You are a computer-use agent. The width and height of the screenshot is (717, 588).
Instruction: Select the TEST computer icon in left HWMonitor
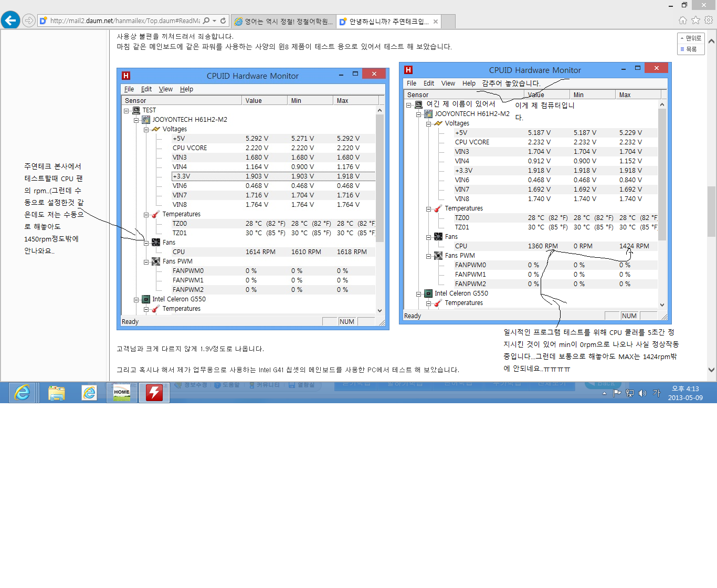point(136,110)
